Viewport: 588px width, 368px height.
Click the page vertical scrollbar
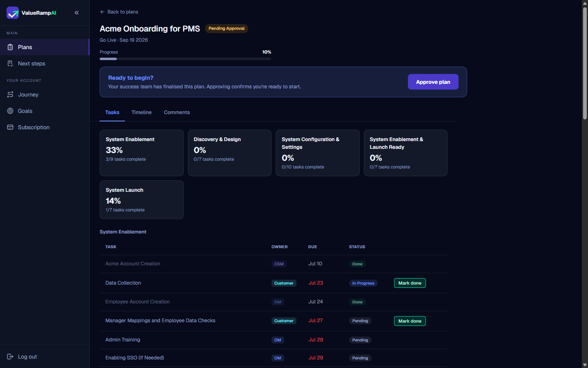coord(585,63)
